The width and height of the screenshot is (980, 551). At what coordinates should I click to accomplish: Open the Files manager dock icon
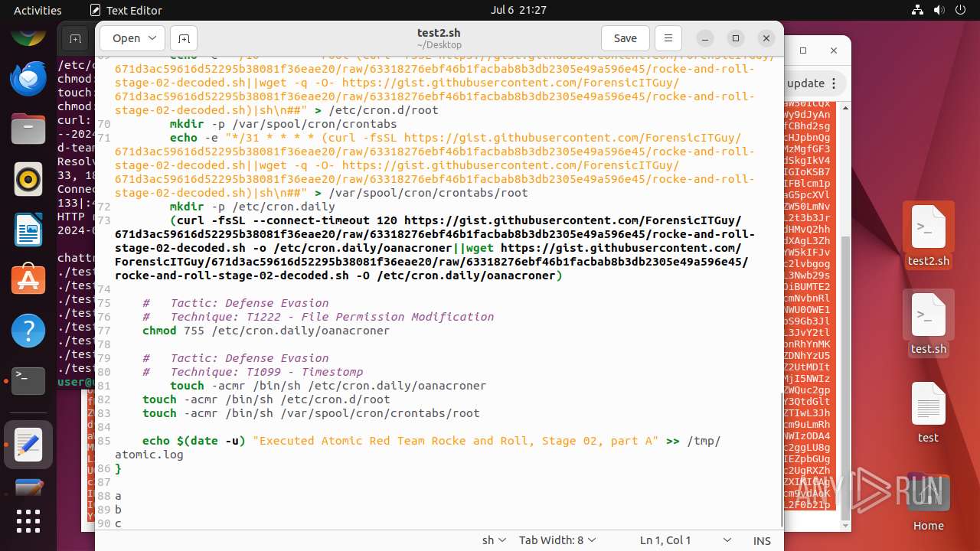[28, 129]
